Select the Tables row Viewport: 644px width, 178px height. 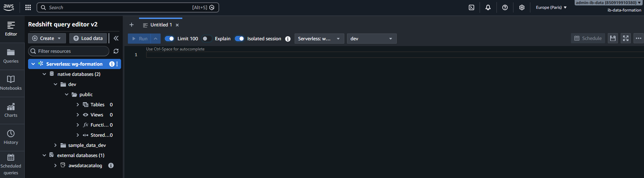click(74, 105)
